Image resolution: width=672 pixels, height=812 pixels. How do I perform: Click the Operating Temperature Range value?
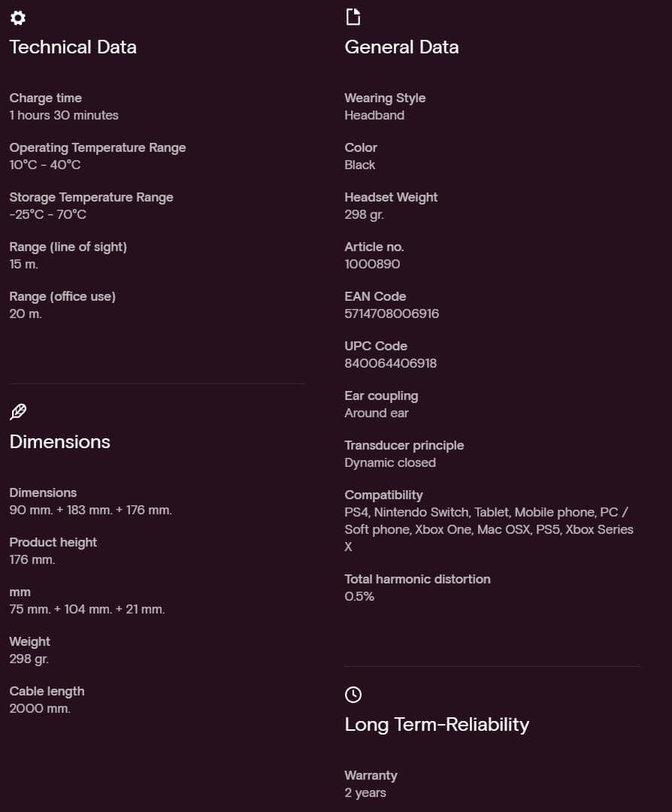click(x=45, y=165)
